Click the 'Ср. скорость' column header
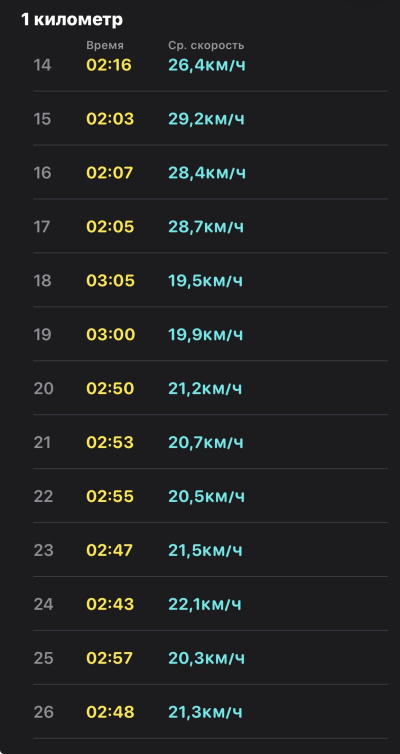400x754 pixels. [206, 46]
